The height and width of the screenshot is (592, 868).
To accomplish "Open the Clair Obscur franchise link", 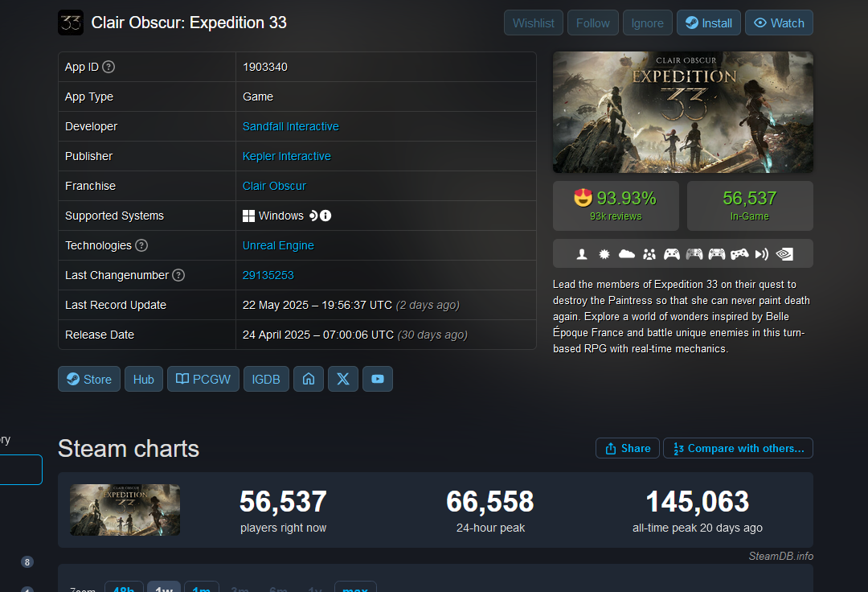I will click(274, 186).
